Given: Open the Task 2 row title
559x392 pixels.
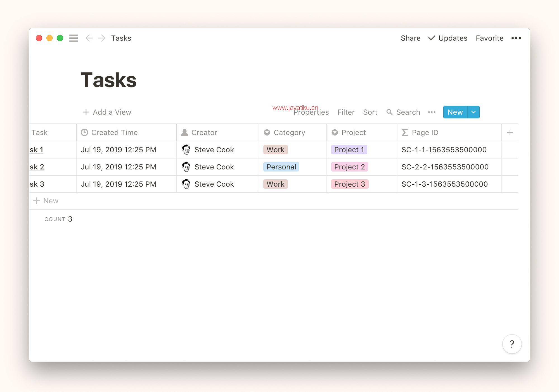Looking at the screenshot, I should point(37,167).
